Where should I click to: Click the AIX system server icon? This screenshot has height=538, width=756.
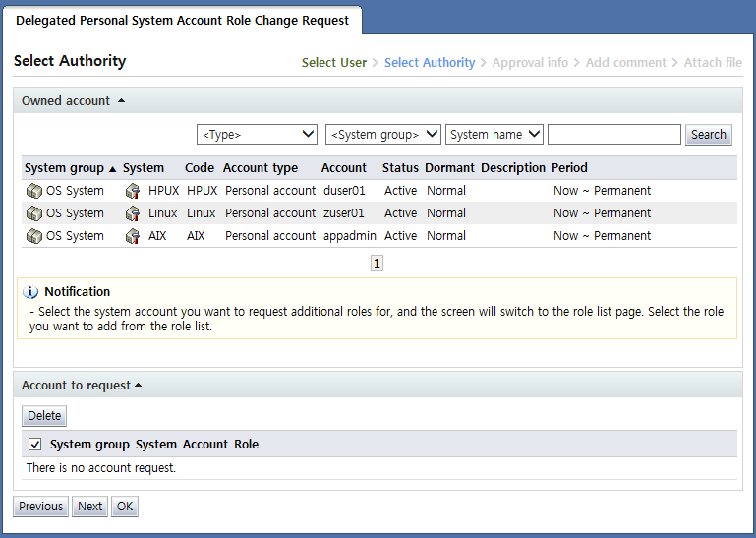[x=133, y=236]
